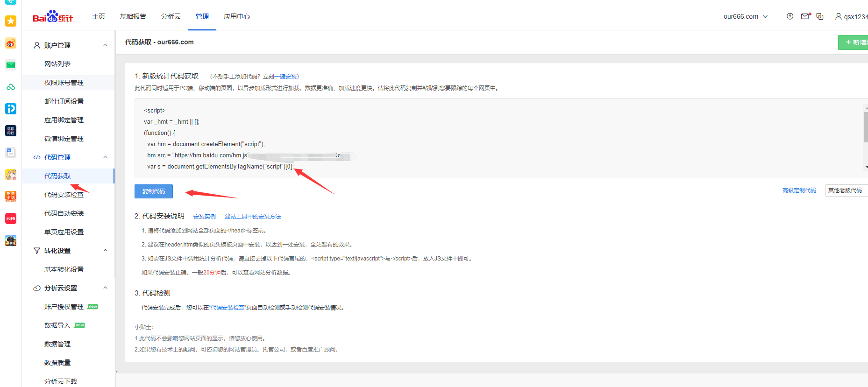Click the 分析云设置 cloud icon
The image size is (868, 387).
pos(37,288)
